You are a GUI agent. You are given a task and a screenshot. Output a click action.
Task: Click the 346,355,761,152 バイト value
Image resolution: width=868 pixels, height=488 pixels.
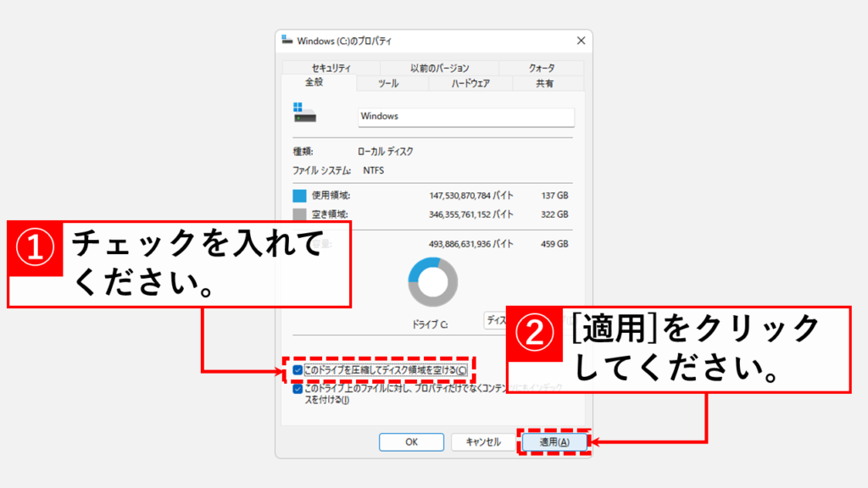[x=471, y=214]
